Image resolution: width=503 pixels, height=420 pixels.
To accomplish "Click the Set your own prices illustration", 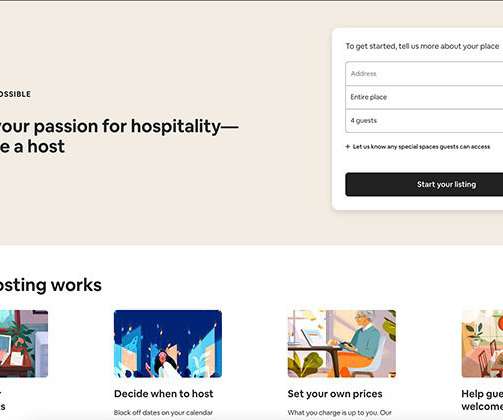I will coord(342,344).
